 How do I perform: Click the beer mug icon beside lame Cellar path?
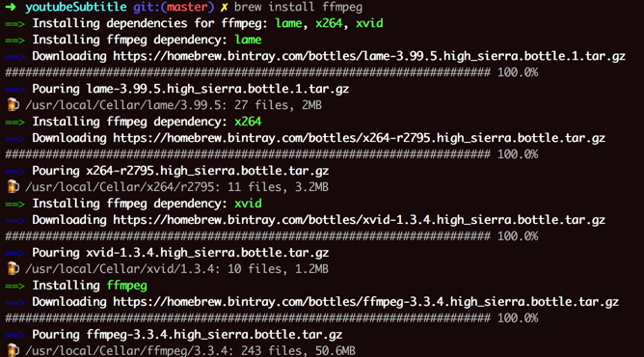(x=13, y=105)
